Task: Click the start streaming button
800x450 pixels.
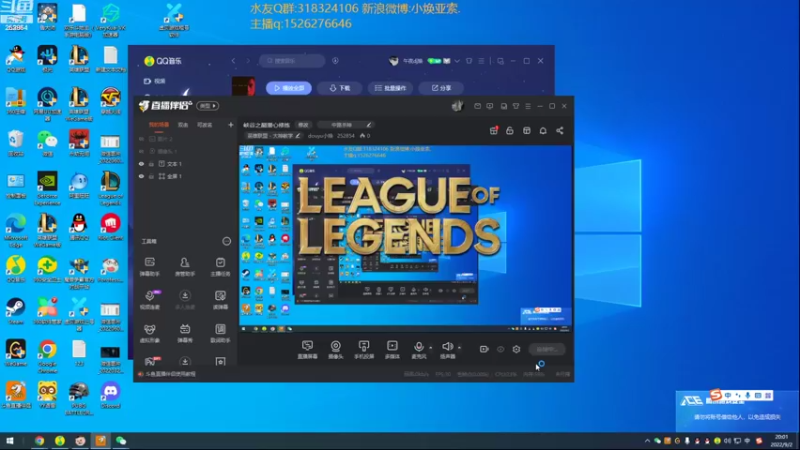Action: tap(546, 349)
